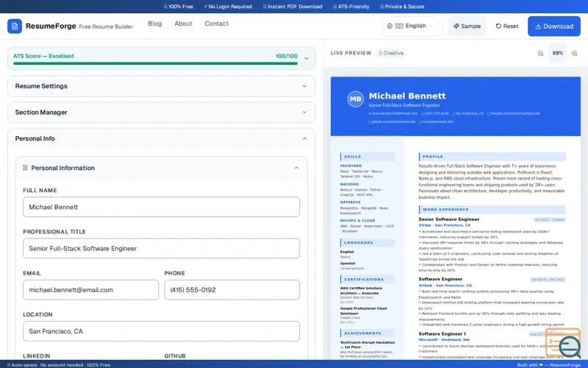Screen dimensions: 588x368
Task: Click the 'Michael Bennett' preview heading
Action: pyautogui.click(x=407, y=96)
